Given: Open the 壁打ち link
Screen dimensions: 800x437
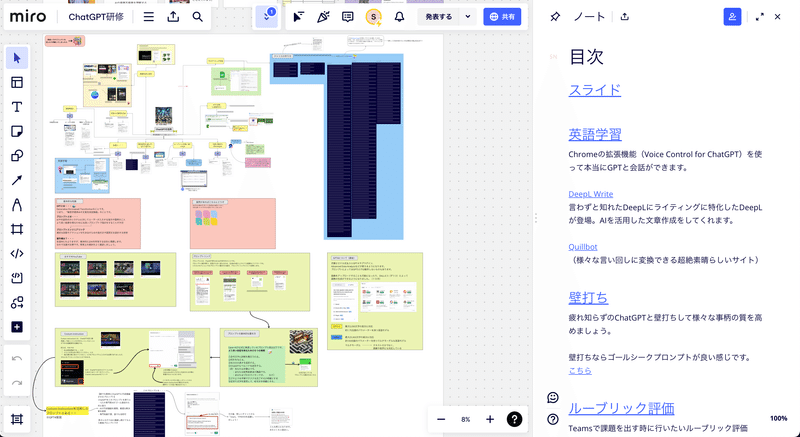Looking at the screenshot, I should (x=588, y=297).
